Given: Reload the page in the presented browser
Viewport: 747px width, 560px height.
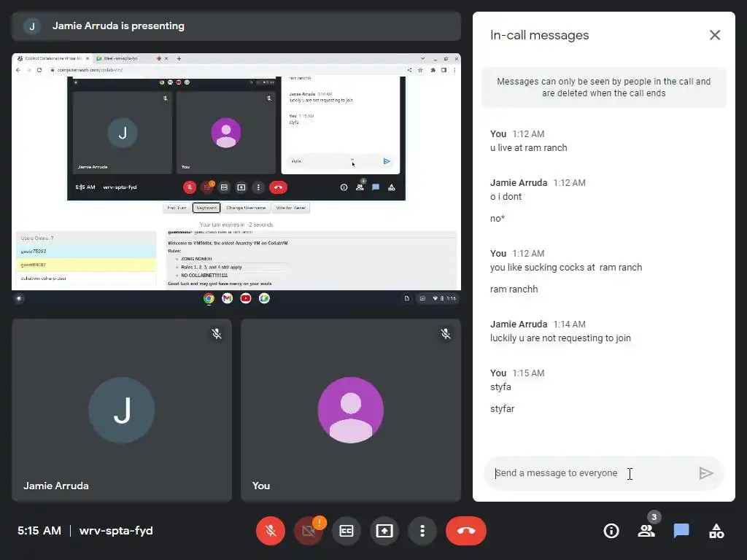Looking at the screenshot, I should [39, 70].
